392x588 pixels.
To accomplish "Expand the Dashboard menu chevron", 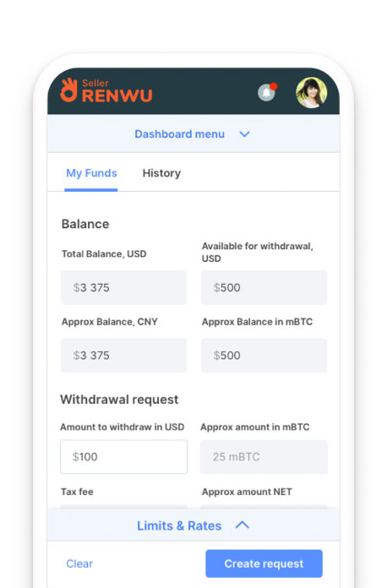I will tap(245, 133).
